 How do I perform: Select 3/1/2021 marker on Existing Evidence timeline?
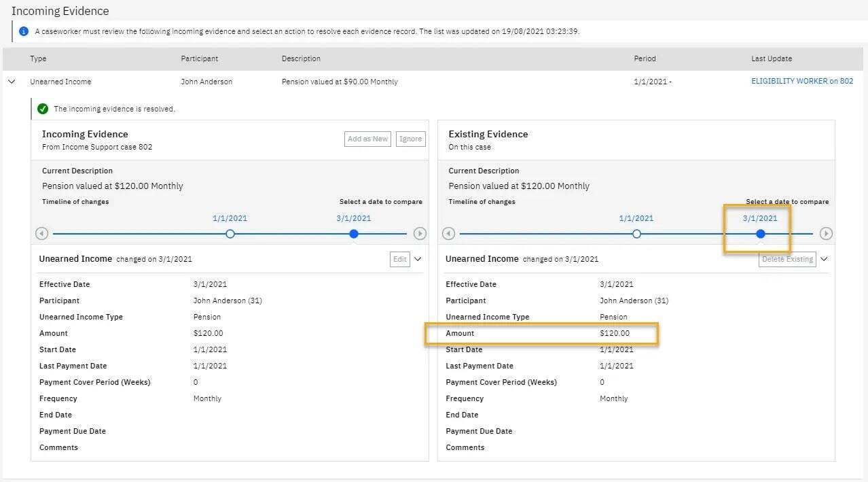(x=761, y=234)
